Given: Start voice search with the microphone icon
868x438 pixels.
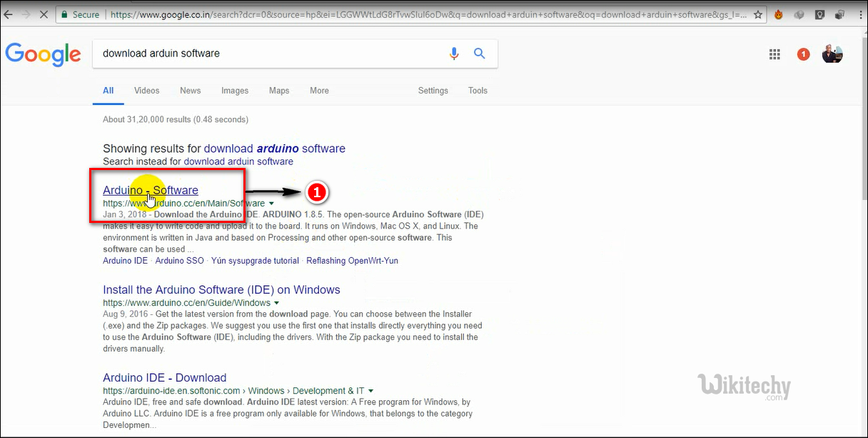Looking at the screenshot, I should [454, 54].
